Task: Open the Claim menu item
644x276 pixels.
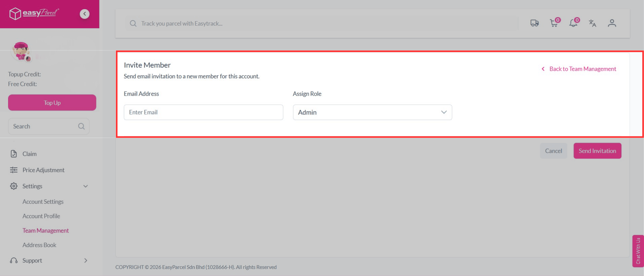Action: (30, 154)
